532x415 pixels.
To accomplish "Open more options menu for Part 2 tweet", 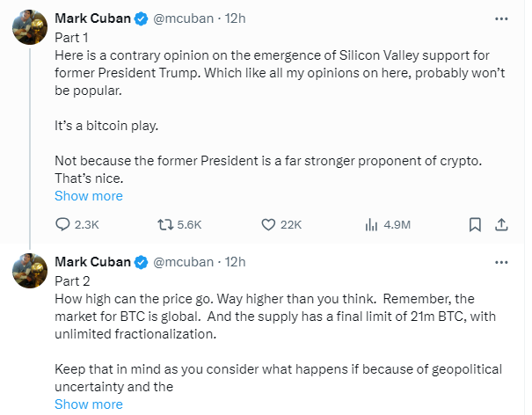I will click(x=501, y=261).
